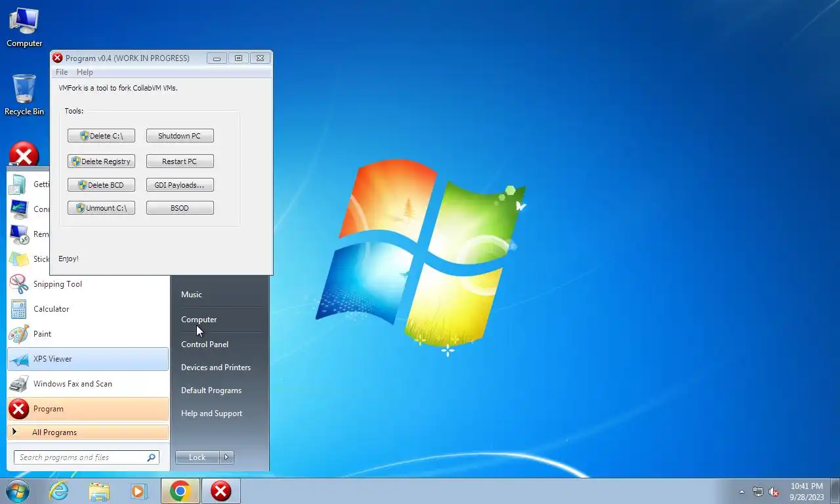The width and height of the screenshot is (840, 504).
Task: Click the Windows Start orb
Action: tap(17, 491)
